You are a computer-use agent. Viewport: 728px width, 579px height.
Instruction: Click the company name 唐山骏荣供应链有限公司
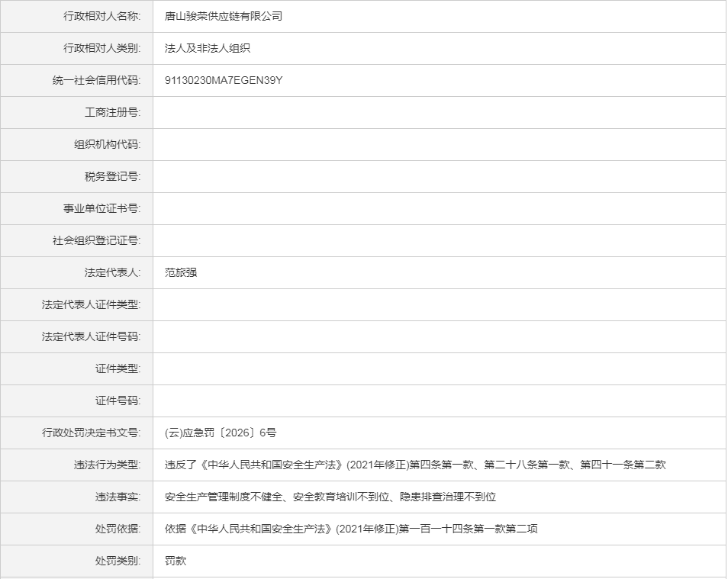click(x=224, y=16)
